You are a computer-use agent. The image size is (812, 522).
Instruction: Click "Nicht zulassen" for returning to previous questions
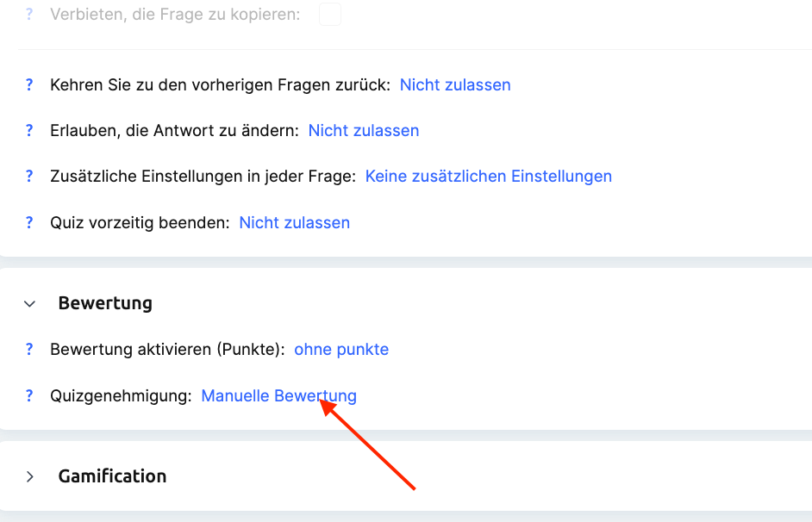tap(455, 85)
